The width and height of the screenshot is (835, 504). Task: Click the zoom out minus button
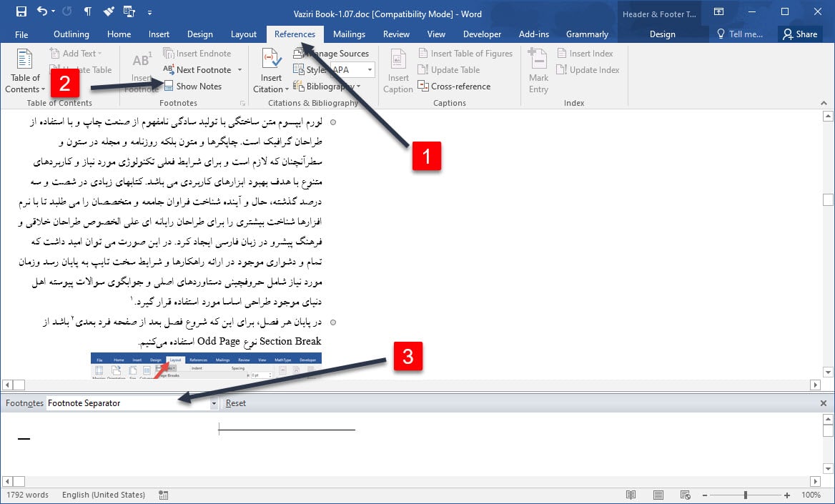coord(705,495)
